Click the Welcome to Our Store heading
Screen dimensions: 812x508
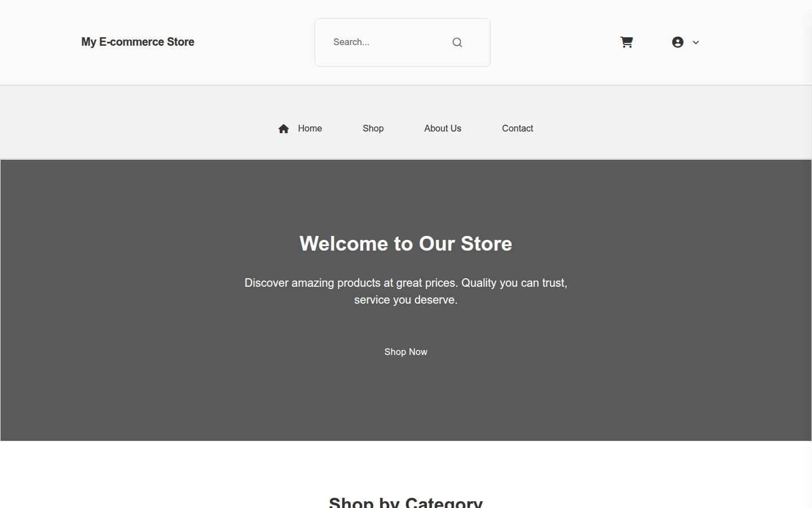click(406, 244)
